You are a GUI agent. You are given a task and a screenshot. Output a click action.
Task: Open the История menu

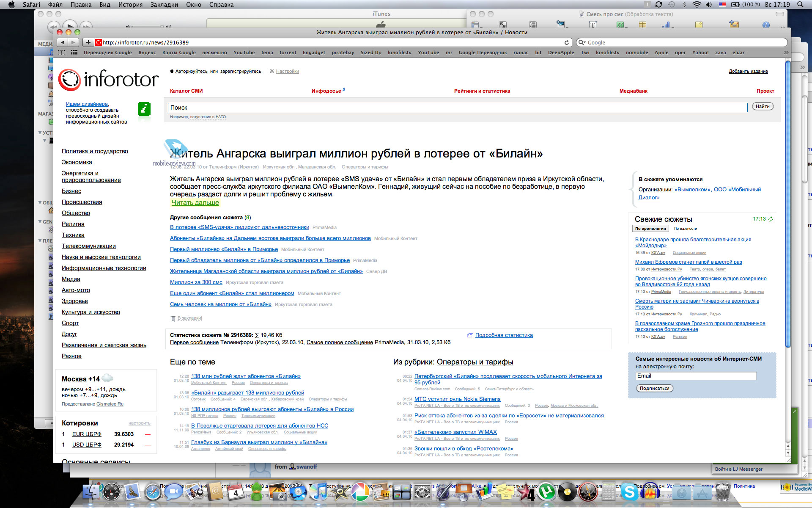pos(130,5)
